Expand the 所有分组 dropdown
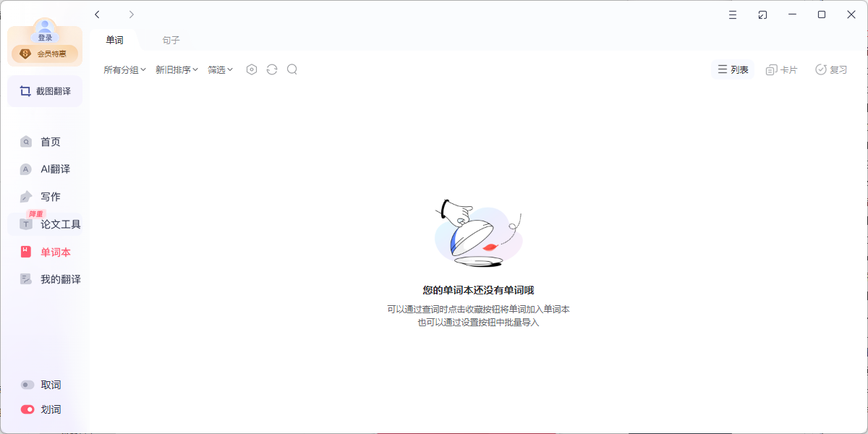The width and height of the screenshot is (868, 434). [124, 69]
